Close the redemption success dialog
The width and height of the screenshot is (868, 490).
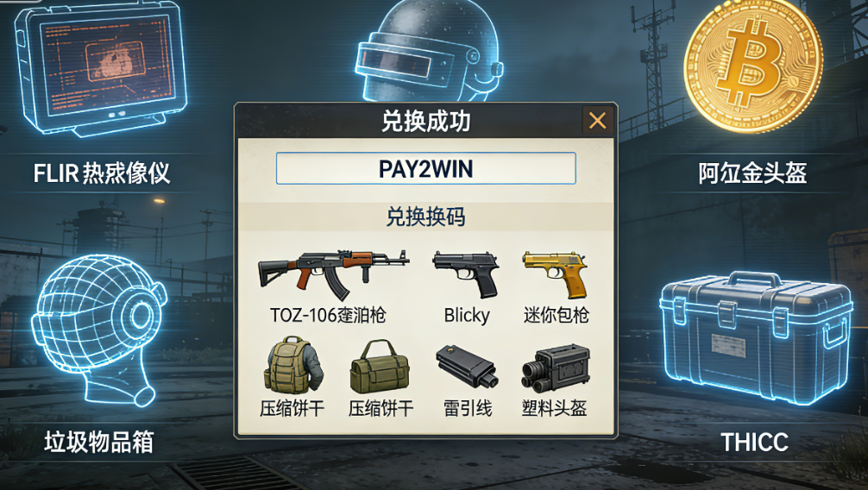point(597,120)
